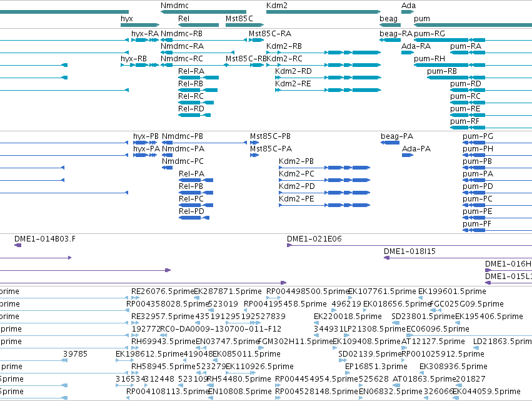The image size is (532, 401).
Task: Select the Nmdmc gene label
Action: [x=174, y=6]
